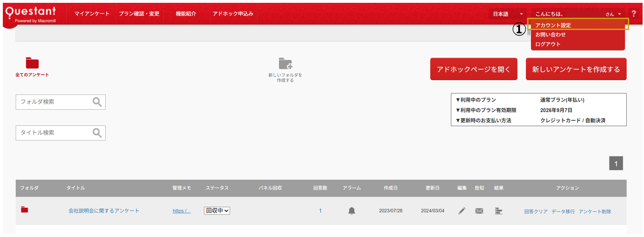Click the pencil edit icon for the survey

pyautogui.click(x=462, y=211)
